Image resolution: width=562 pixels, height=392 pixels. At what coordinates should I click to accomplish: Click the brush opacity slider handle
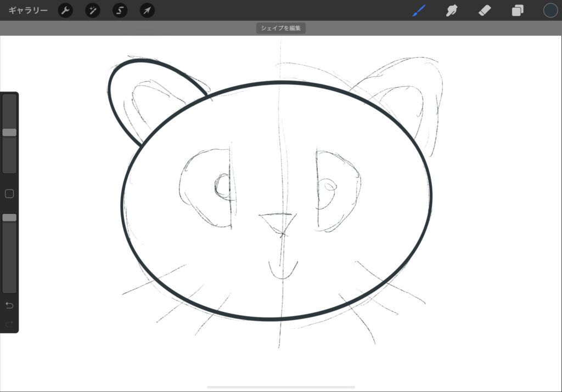click(9, 218)
